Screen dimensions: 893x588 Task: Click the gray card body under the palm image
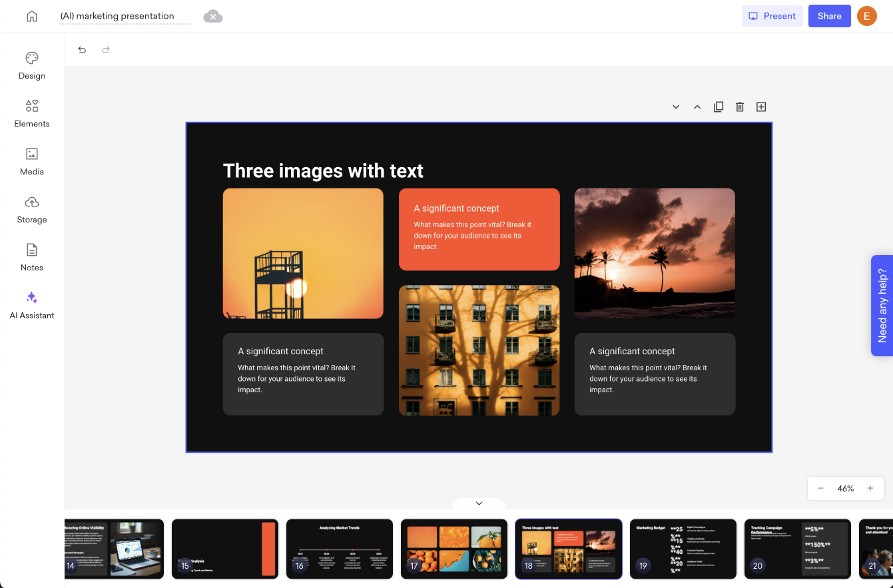click(x=648, y=379)
